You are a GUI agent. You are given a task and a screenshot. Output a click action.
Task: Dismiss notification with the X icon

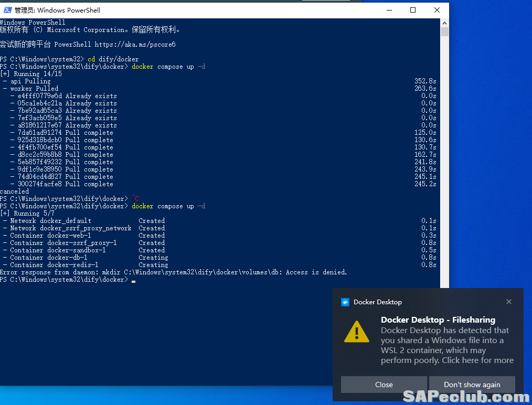pos(508,302)
